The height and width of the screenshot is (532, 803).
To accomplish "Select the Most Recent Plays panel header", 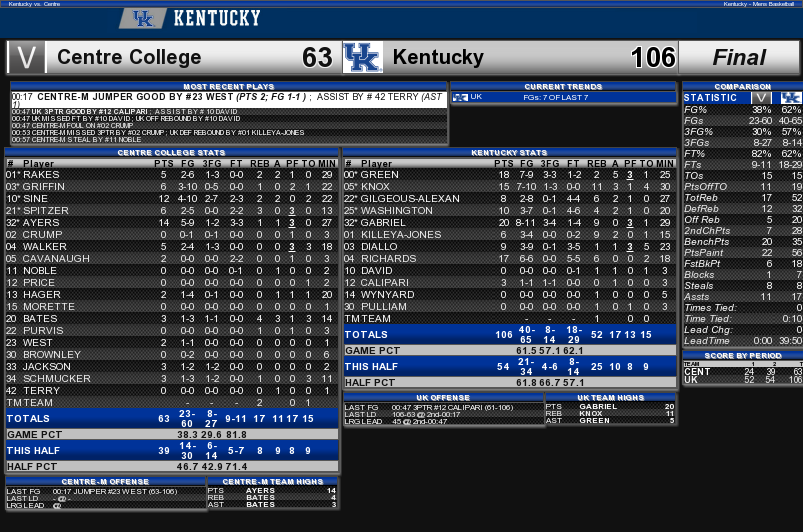I will [x=229, y=87].
